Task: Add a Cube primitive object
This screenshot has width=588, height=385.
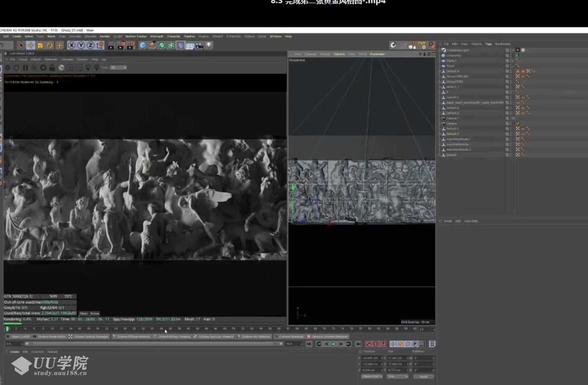Action: 143,45
